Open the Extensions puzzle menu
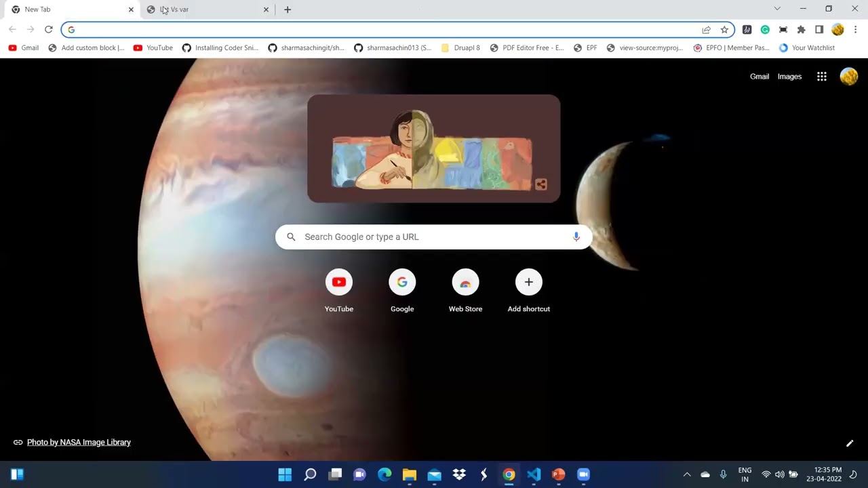Image resolution: width=868 pixels, height=488 pixels. pyautogui.click(x=801, y=30)
